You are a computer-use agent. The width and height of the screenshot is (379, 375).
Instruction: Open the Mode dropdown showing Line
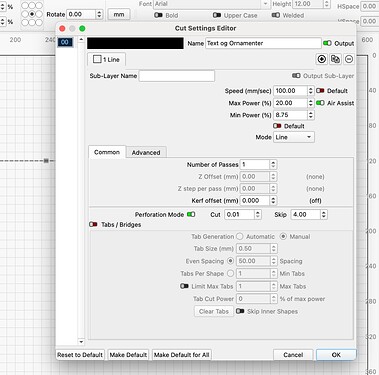[x=294, y=137]
